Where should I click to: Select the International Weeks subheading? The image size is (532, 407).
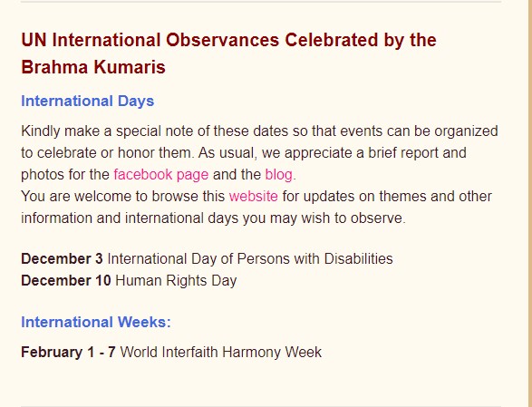coord(96,322)
